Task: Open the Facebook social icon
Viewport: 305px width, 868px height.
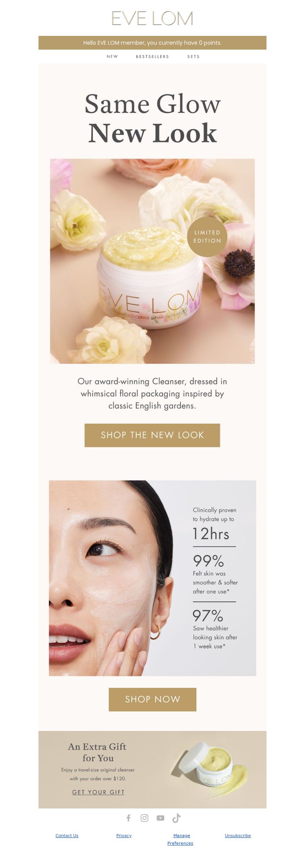Action: 128,818
